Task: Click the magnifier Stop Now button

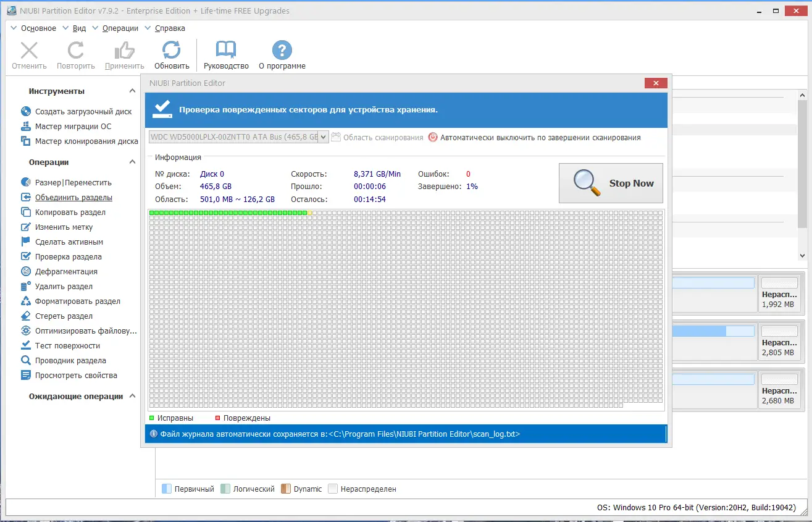Action: pyautogui.click(x=611, y=183)
